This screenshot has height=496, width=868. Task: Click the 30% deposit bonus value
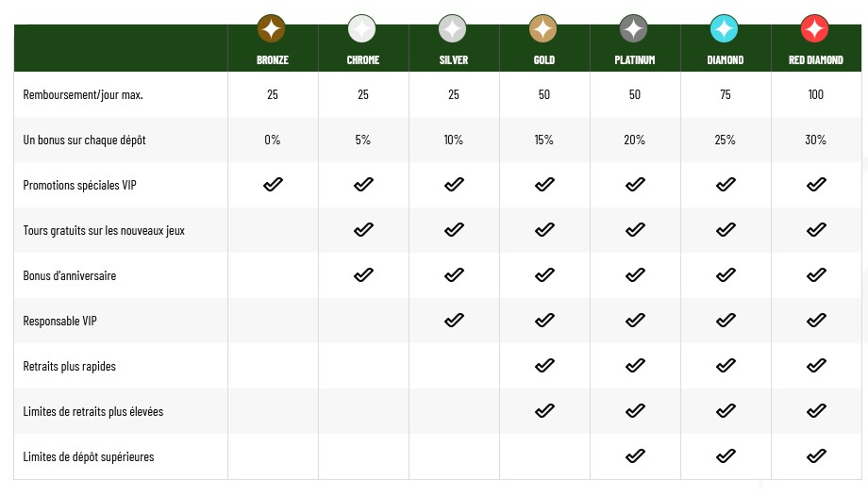coord(816,140)
